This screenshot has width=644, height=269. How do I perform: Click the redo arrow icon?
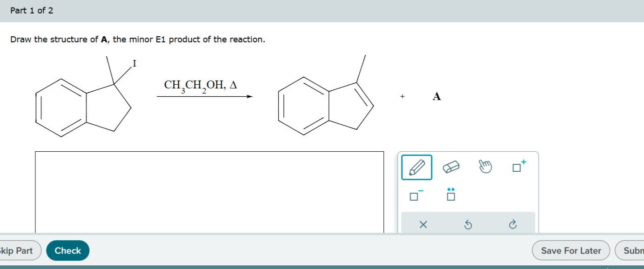512,225
